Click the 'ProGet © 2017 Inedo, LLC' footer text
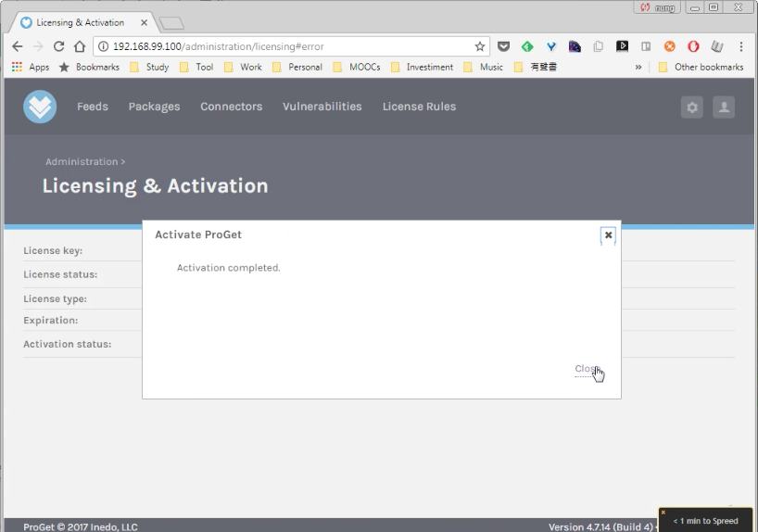This screenshot has height=532, width=758. 81,526
